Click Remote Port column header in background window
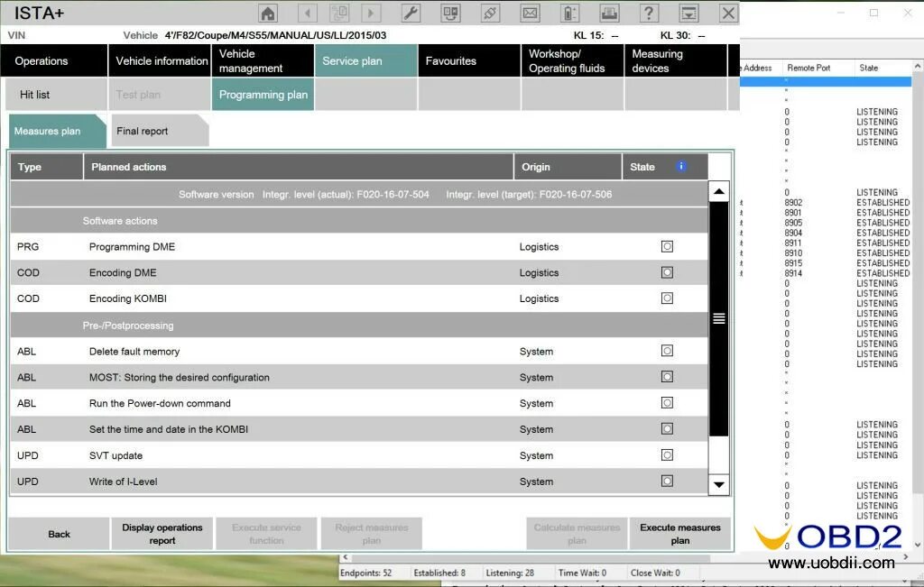This screenshot has height=587, width=924. [x=818, y=68]
